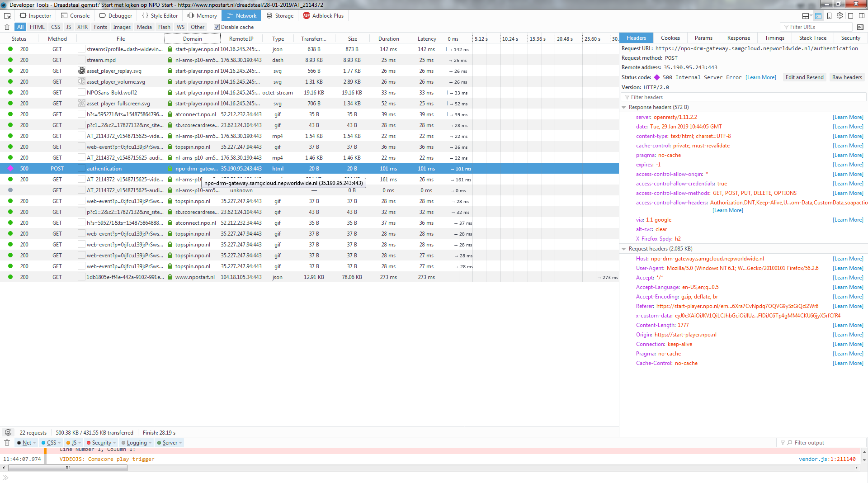Toggle the Disable cache checkbox
This screenshot has height=483, width=868.
point(217,27)
